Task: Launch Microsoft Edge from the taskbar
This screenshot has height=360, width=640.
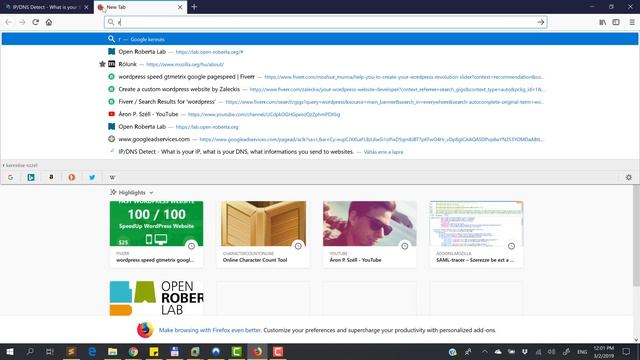Action: coord(92,351)
